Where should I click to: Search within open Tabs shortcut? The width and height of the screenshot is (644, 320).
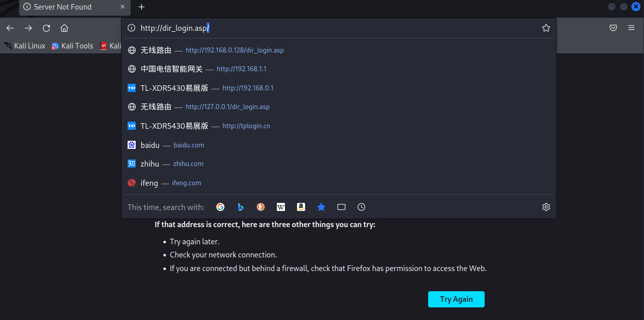pos(341,207)
